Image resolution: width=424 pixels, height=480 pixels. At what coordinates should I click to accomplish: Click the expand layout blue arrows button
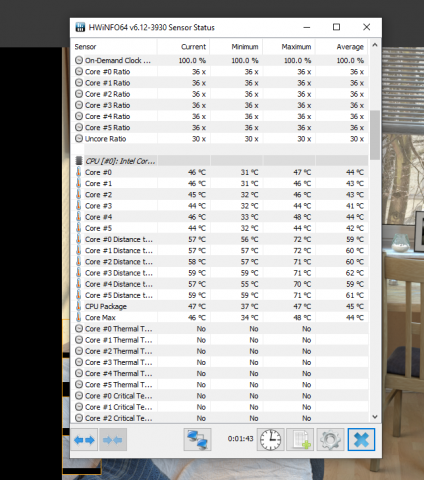coord(84,440)
